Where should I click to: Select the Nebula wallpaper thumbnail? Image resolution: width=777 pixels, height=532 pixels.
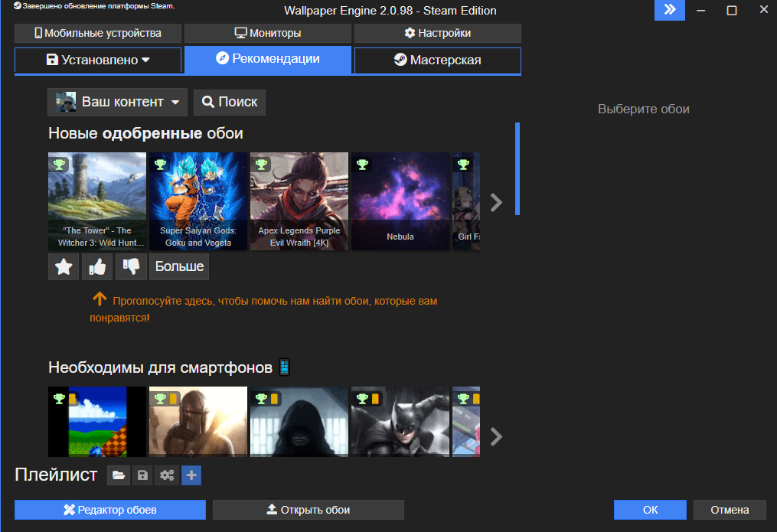click(x=400, y=201)
